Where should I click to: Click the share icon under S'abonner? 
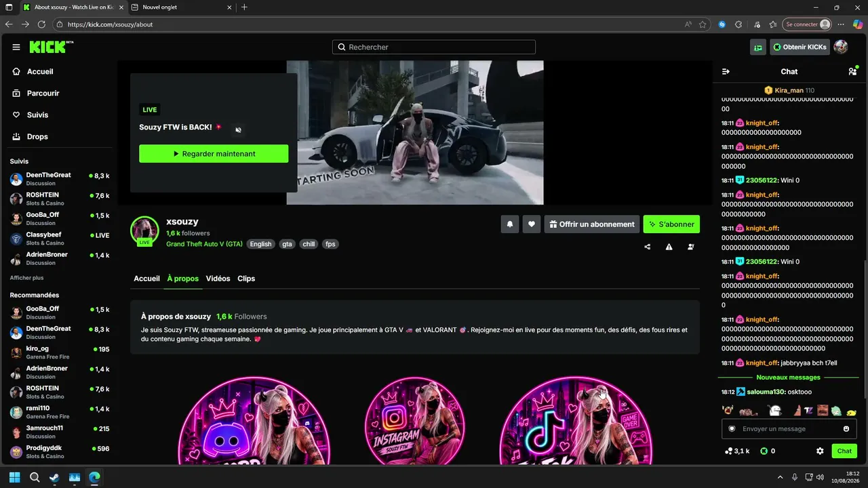tap(648, 247)
